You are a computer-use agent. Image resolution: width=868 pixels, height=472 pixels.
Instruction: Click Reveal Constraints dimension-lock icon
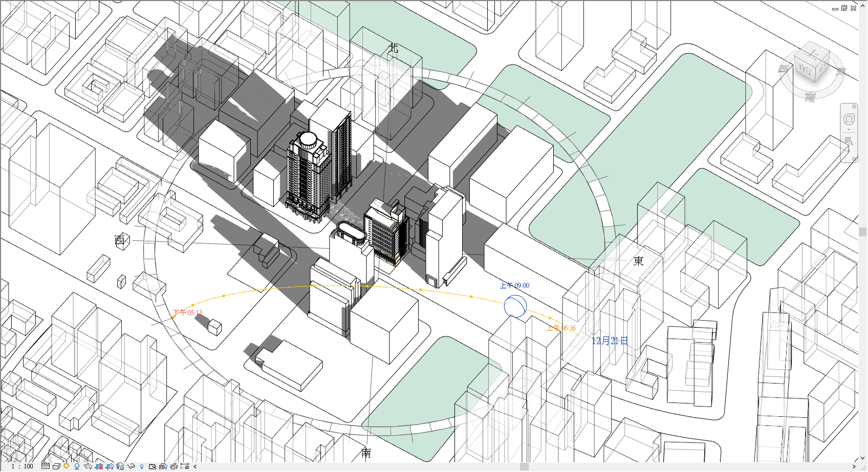click(185, 466)
